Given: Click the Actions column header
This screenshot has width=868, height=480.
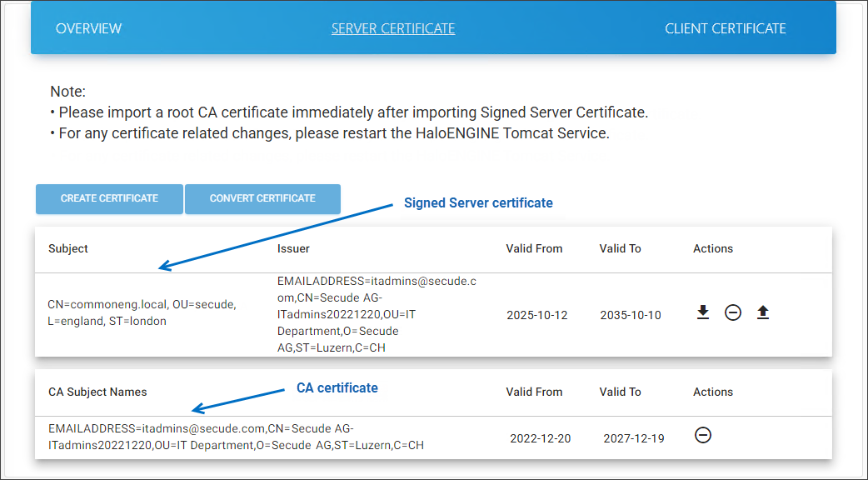Looking at the screenshot, I should click(x=713, y=248).
